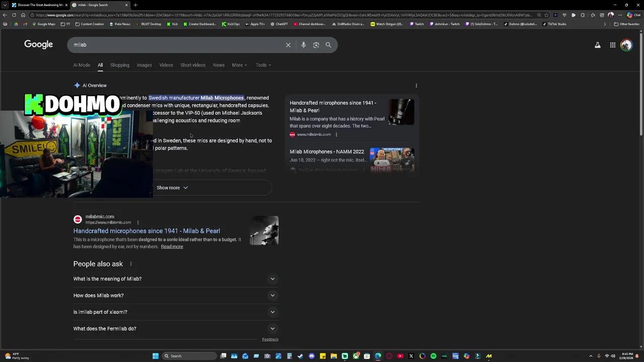Clear the Google search box text
This screenshot has height=362, width=644.
pyautogui.click(x=288, y=45)
